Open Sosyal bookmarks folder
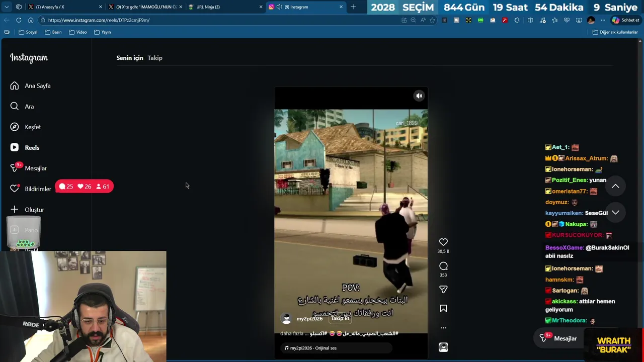Screen dimensions: 644x362 click(x=28, y=32)
